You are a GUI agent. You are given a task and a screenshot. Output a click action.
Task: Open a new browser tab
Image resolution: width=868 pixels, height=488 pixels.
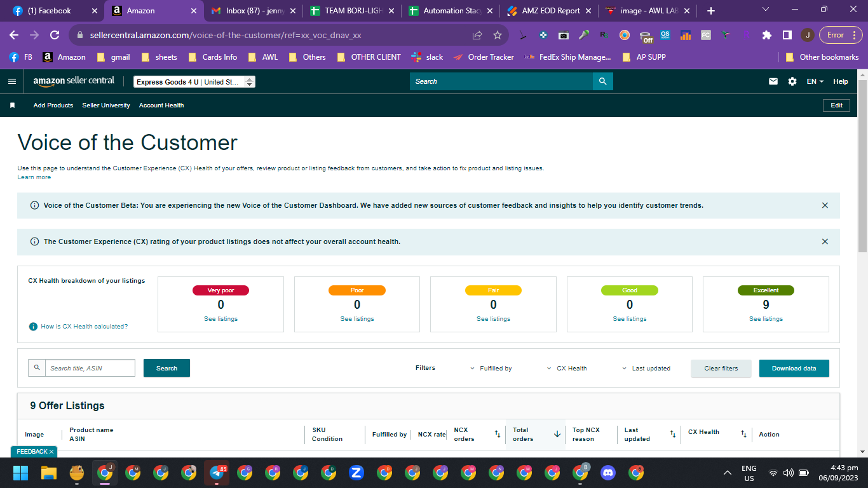click(710, 11)
